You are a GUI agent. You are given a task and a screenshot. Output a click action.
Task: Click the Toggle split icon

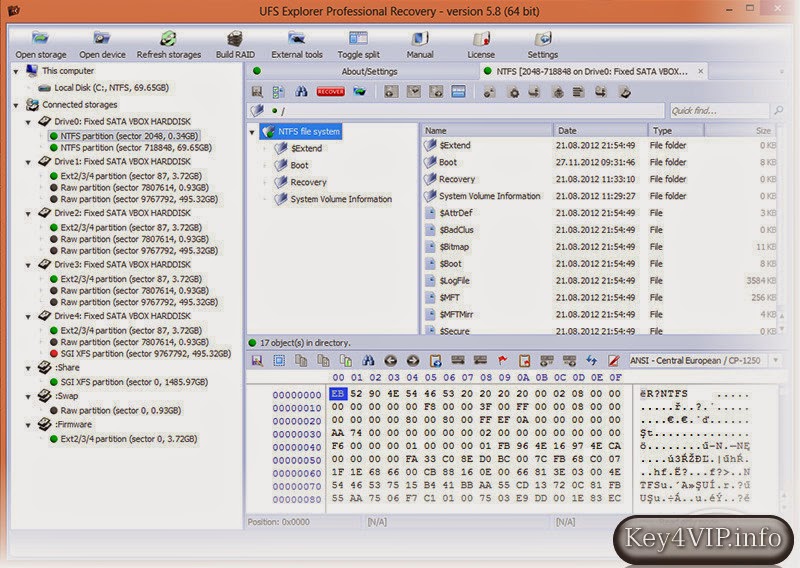[x=358, y=38]
